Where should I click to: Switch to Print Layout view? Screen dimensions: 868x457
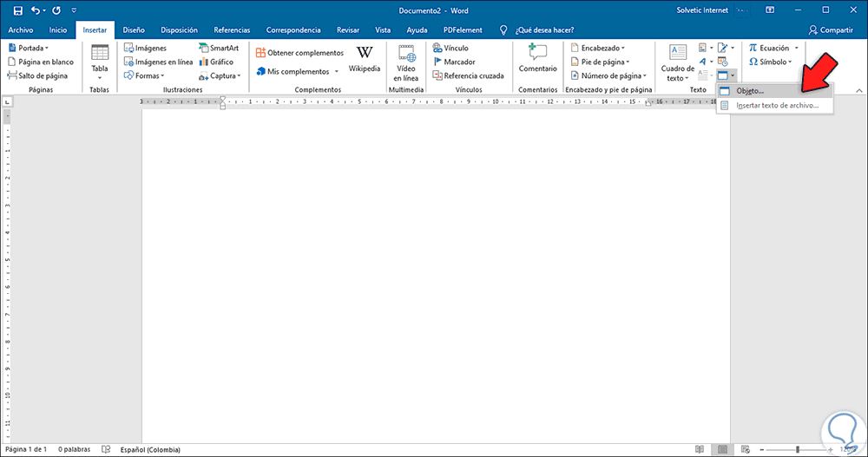coord(722,450)
